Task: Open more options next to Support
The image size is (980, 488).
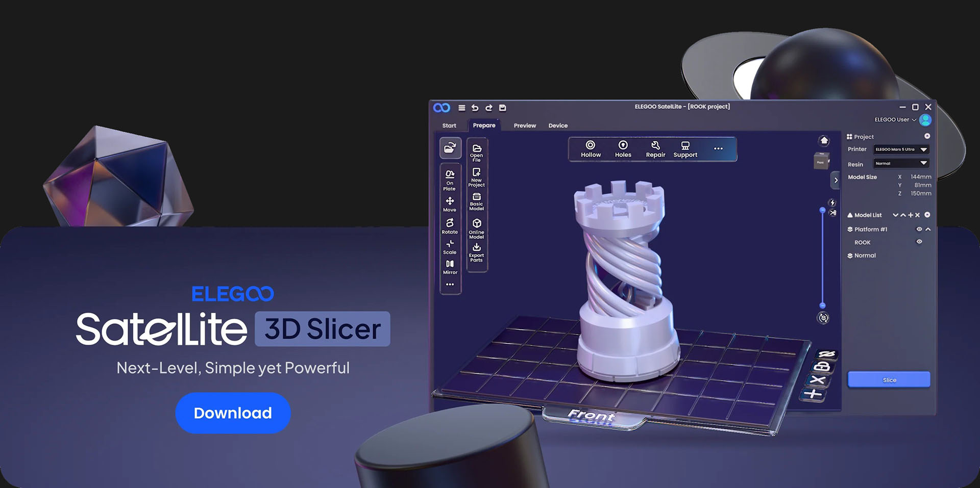Action: click(x=718, y=148)
